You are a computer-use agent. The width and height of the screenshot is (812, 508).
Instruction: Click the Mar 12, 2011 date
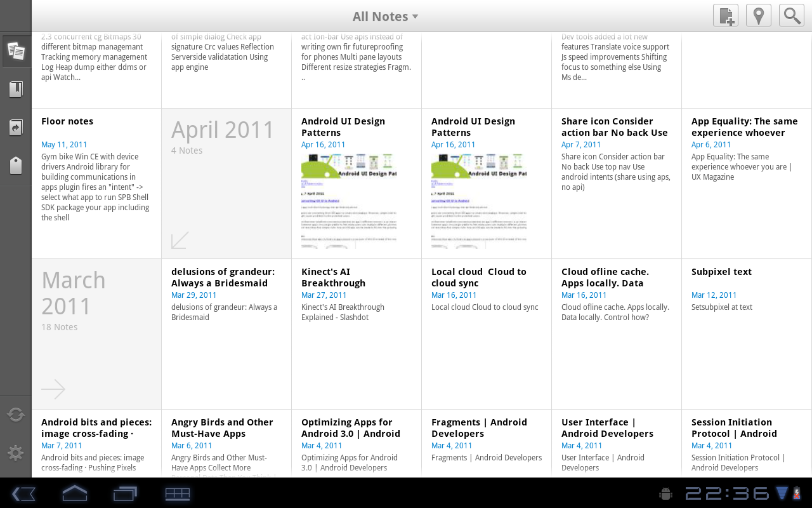click(x=714, y=295)
